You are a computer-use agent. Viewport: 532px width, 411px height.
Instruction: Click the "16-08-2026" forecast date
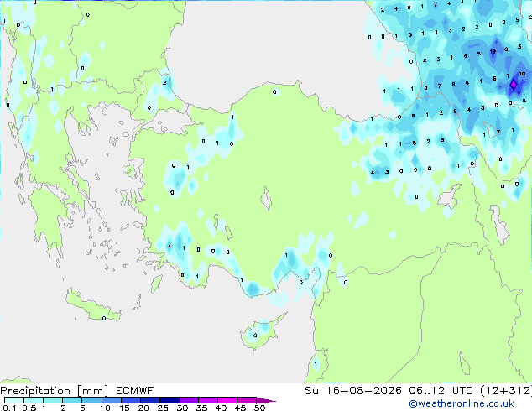pyautogui.click(x=363, y=391)
